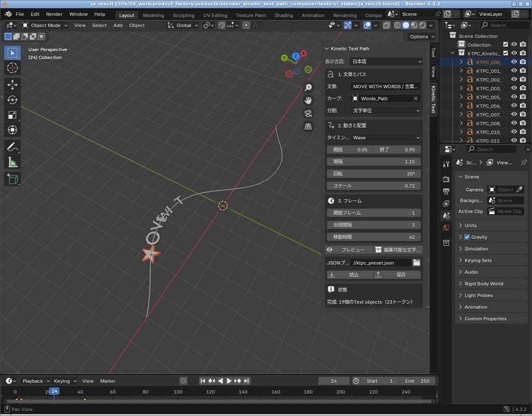Image resolution: width=532 pixels, height=416 pixels.
Task: Open the View Layer properties tab icon
Action: (446, 203)
